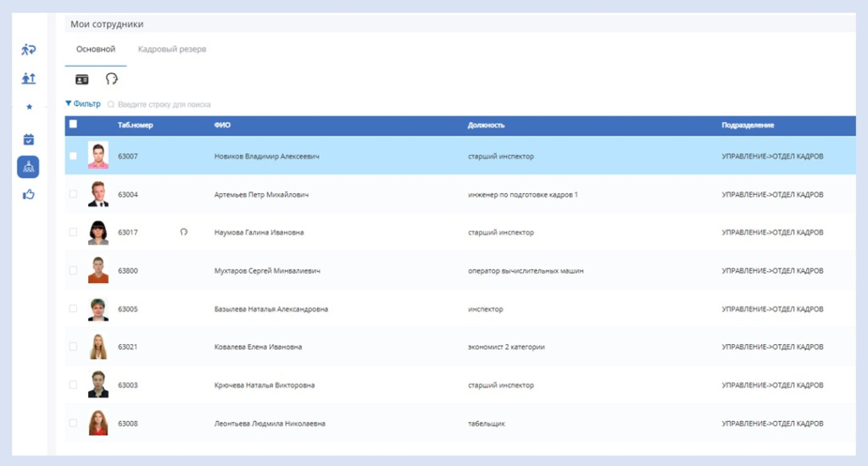This screenshot has width=868, height=466.
Task: Open Ковалева Елена Ивановна's name entry
Action: [x=258, y=347]
